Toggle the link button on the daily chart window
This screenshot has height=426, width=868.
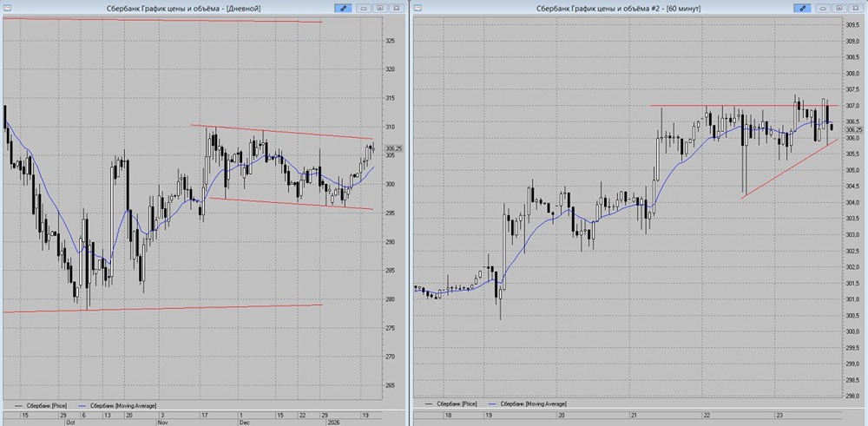click(x=343, y=9)
